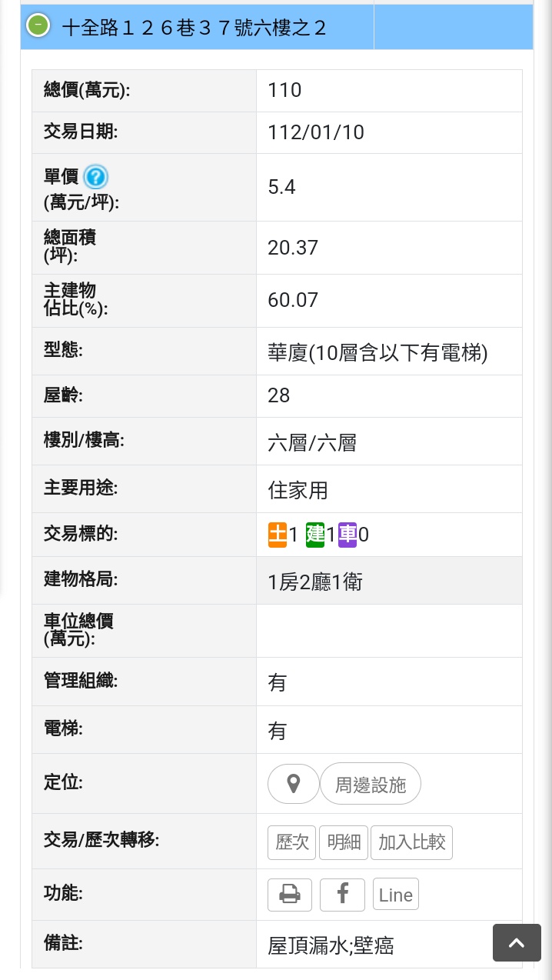This screenshot has width=552, height=980.
Task: Click the 總價 value 110
Action: (284, 90)
